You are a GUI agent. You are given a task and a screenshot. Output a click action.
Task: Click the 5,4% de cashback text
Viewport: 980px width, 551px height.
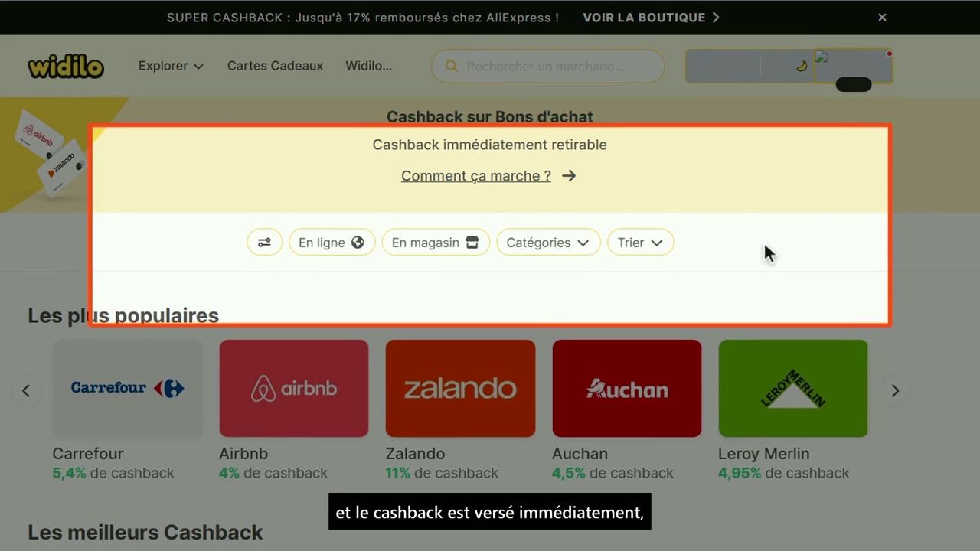(x=113, y=473)
